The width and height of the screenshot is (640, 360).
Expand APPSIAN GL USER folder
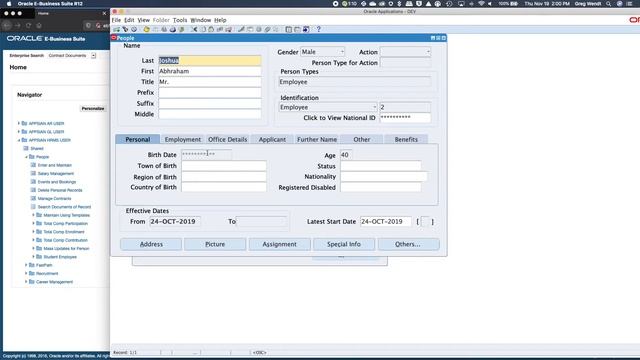click(x=18, y=131)
